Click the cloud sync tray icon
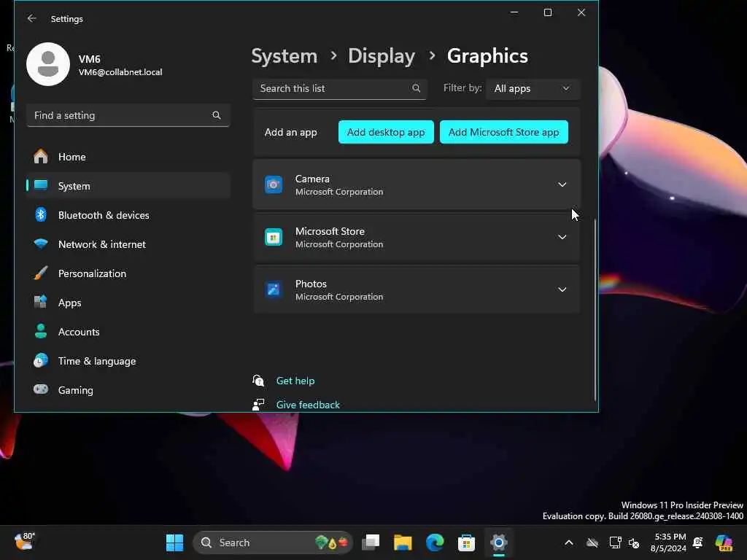This screenshot has height=560, width=747. point(592,542)
